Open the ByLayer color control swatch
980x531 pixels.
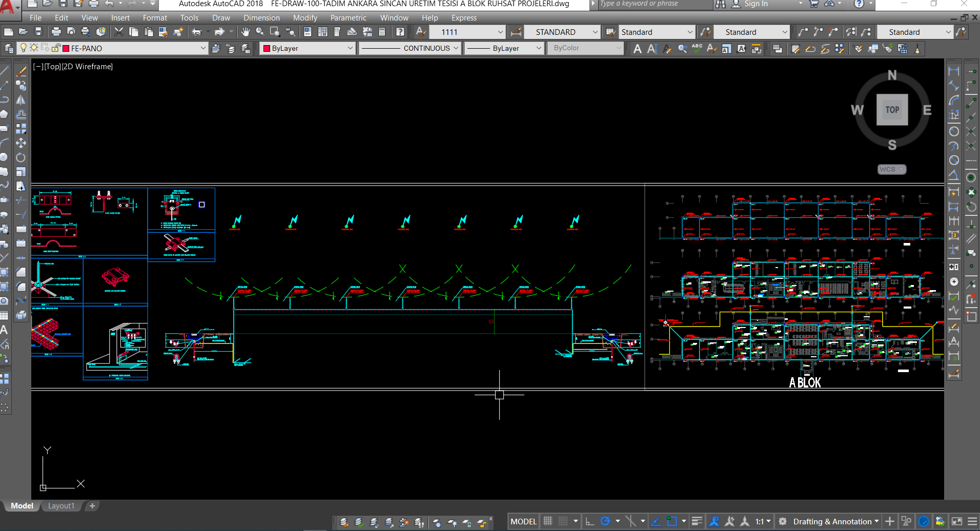pyautogui.click(x=267, y=48)
